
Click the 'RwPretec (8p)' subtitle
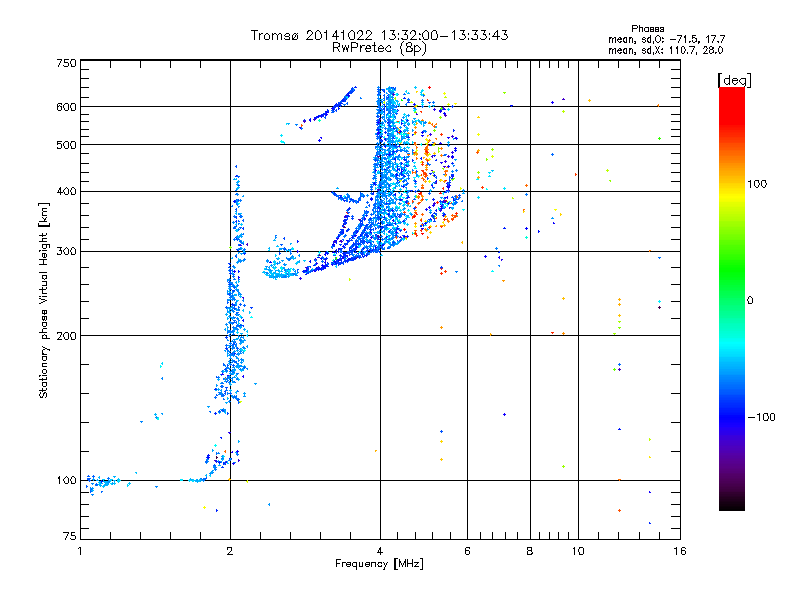tap(379, 48)
